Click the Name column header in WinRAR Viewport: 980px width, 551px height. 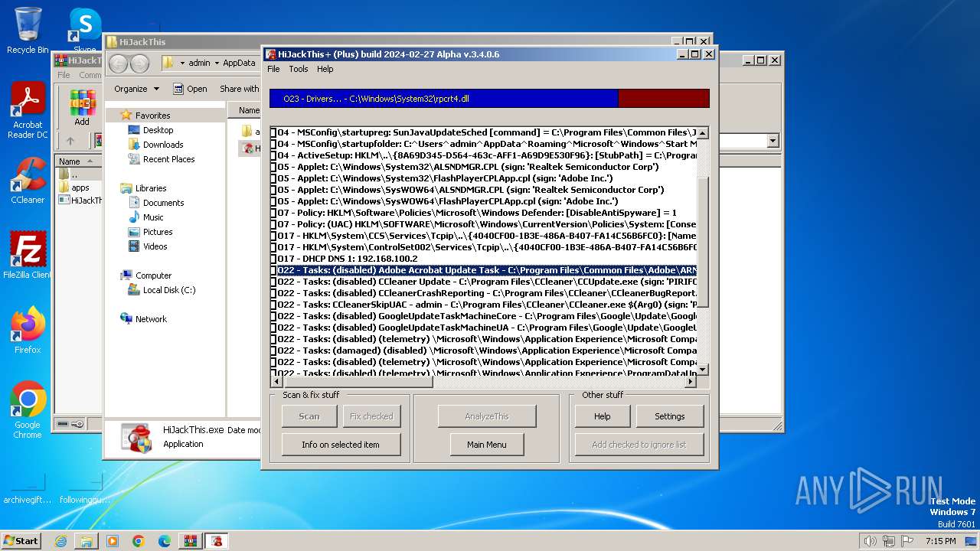78,161
